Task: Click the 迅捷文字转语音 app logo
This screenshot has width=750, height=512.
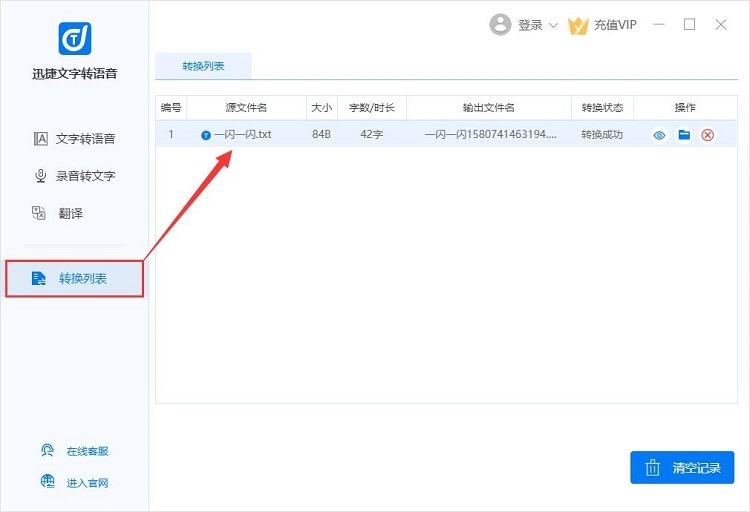Action: [x=75, y=38]
